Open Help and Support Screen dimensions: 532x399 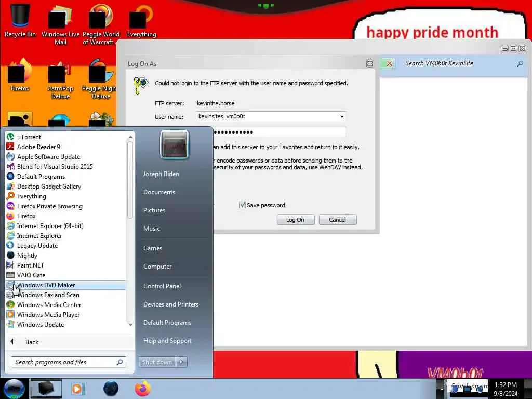[167, 341]
